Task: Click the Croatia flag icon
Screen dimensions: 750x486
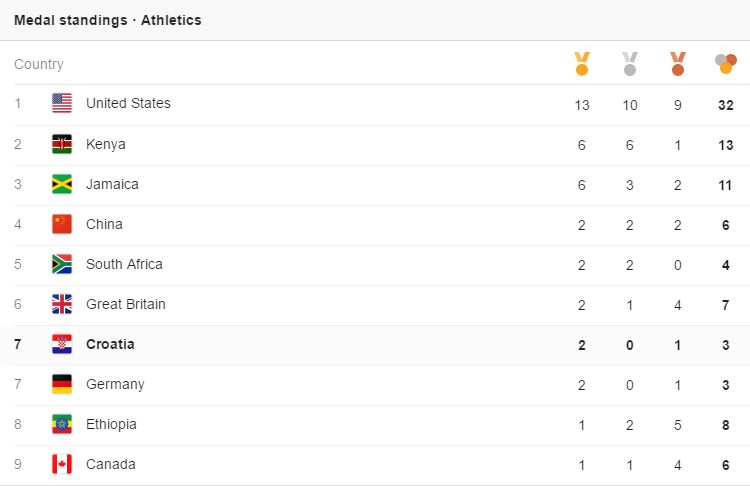Action: (x=62, y=344)
